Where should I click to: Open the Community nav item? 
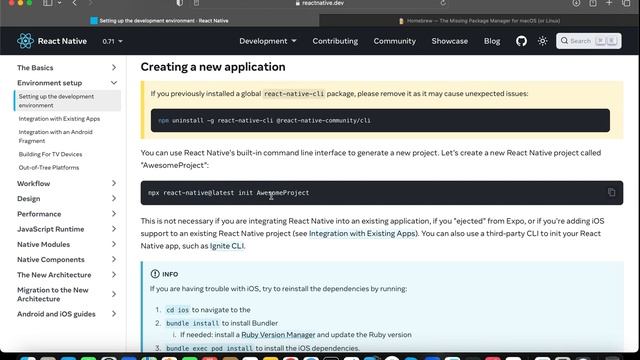394,41
